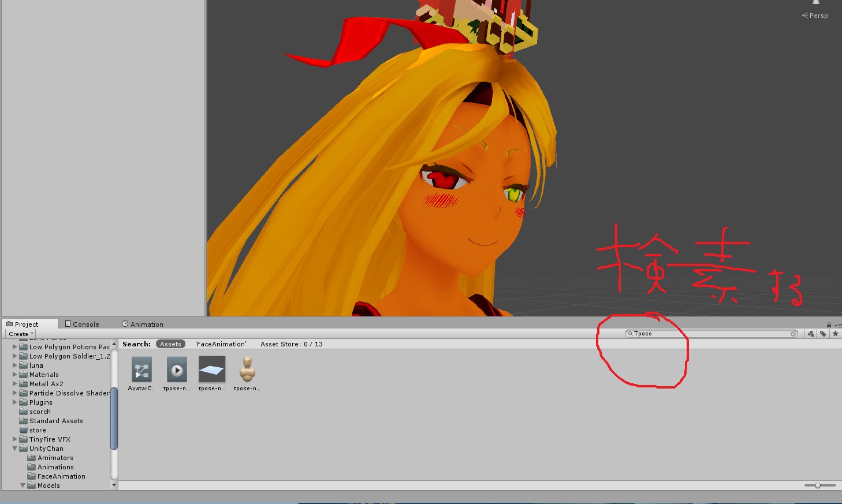Expand the TinyFire VFX folder
The width and height of the screenshot is (842, 504).
15,439
